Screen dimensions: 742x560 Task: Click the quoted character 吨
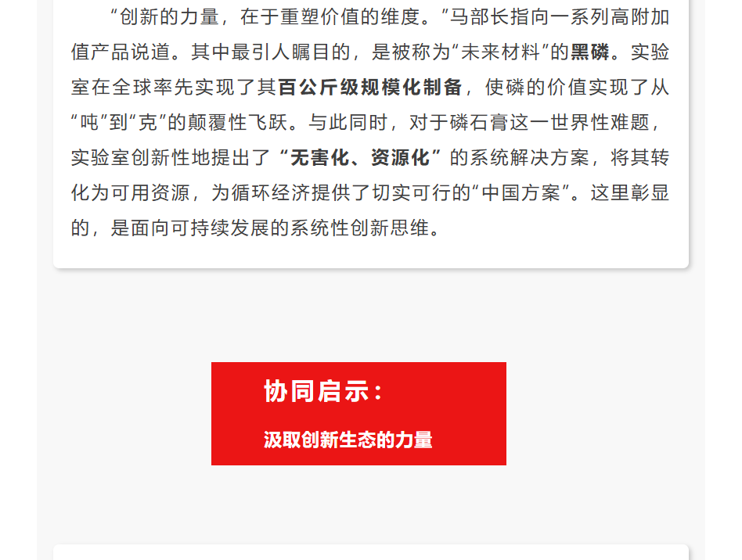coord(89,123)
